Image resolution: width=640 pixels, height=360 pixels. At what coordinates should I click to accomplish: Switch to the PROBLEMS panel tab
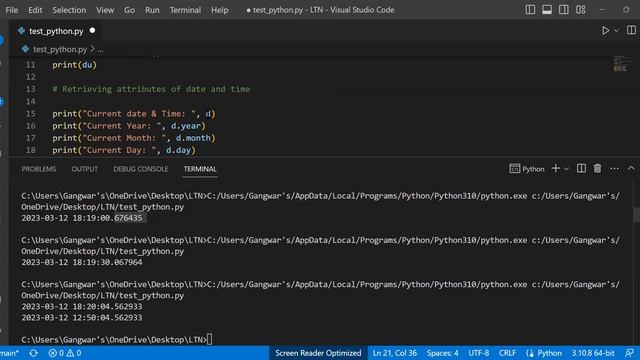[39, 169]
